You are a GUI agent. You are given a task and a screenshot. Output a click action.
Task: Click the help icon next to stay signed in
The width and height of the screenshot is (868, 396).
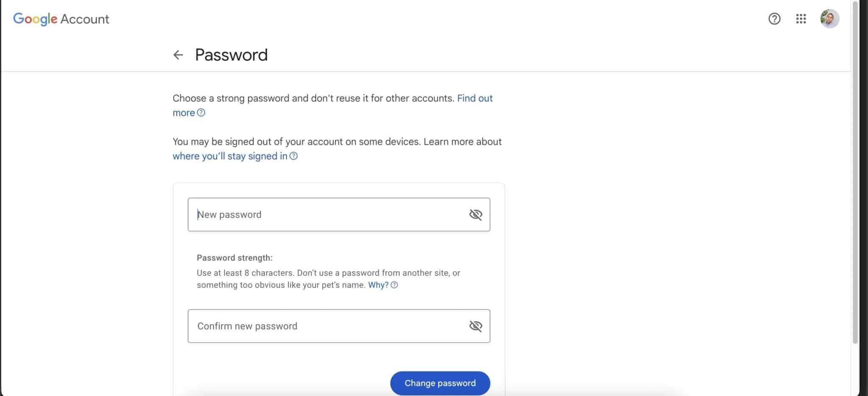(294, 156)
